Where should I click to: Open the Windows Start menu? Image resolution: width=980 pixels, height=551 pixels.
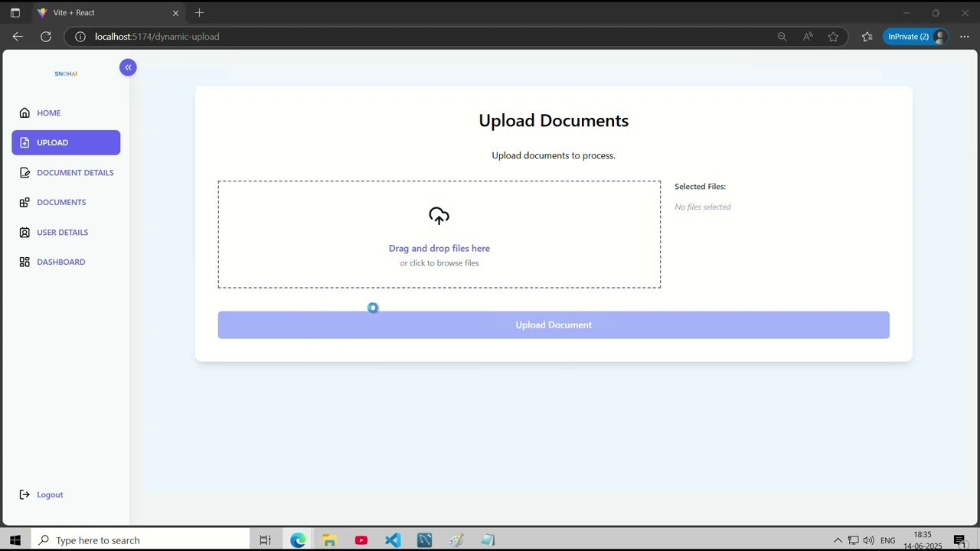(x=15, y=540)
